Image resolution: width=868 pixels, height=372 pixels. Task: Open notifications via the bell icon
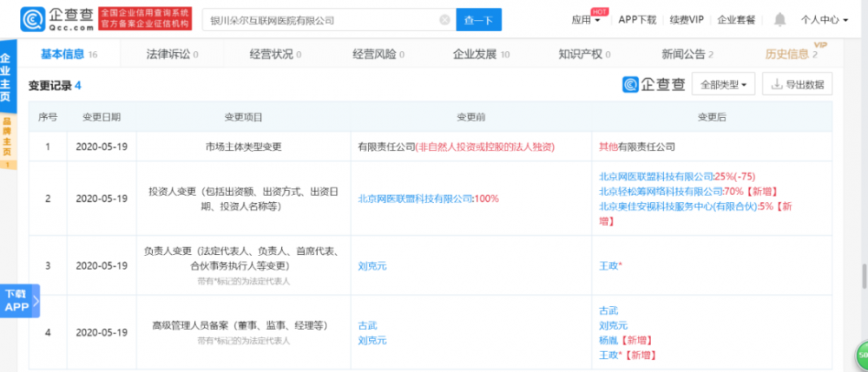(x=780, y=19)
